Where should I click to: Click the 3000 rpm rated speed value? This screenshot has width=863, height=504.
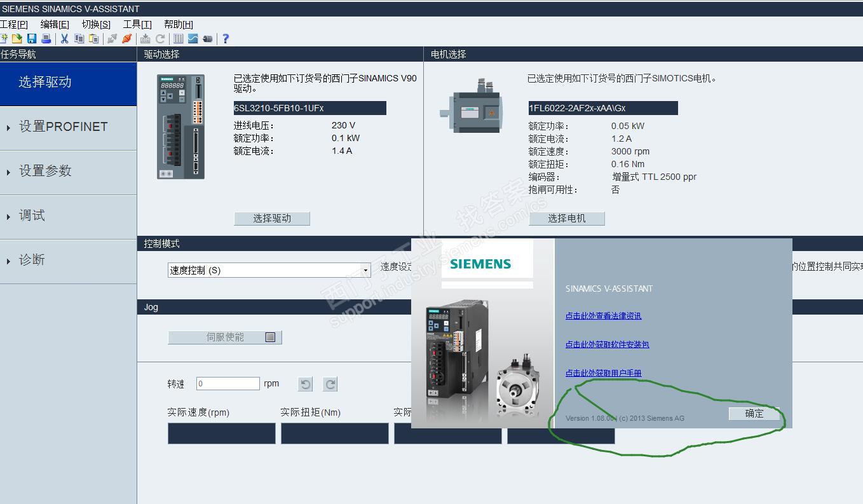(630, 151)
